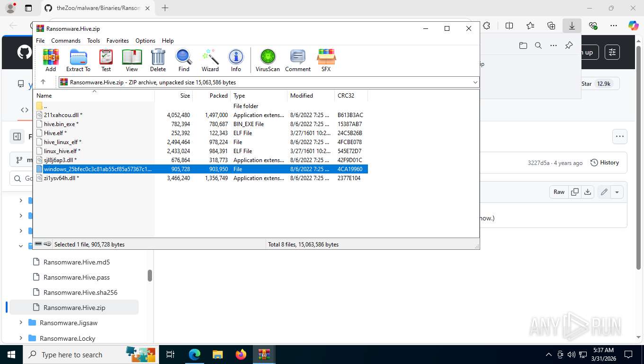Run Test on the archive

[106, 60]
